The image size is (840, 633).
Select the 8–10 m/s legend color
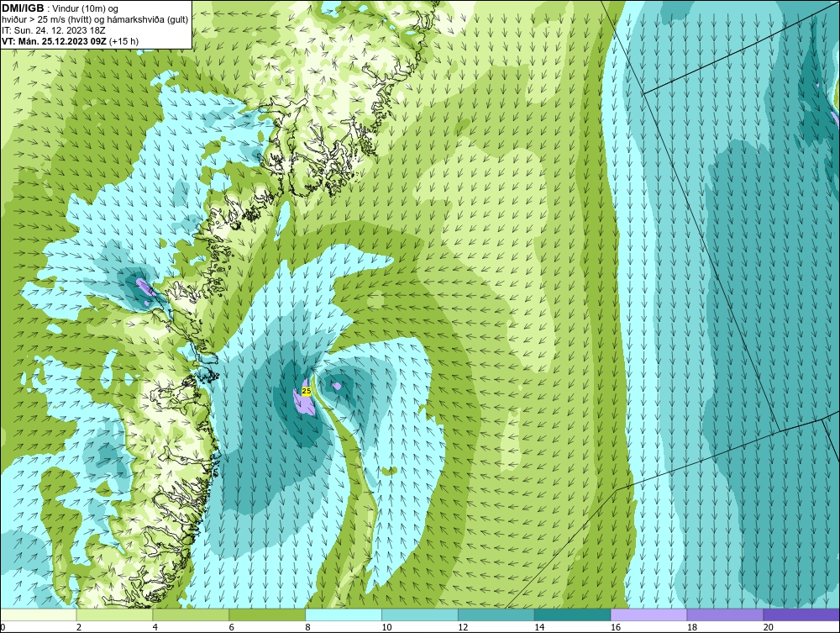(344, 615)
